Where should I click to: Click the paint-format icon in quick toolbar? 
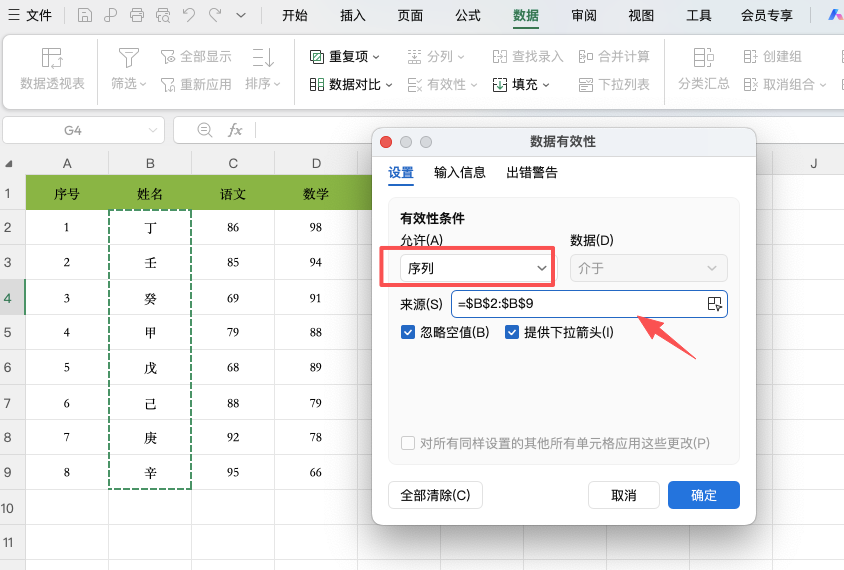tap(110, 16)
